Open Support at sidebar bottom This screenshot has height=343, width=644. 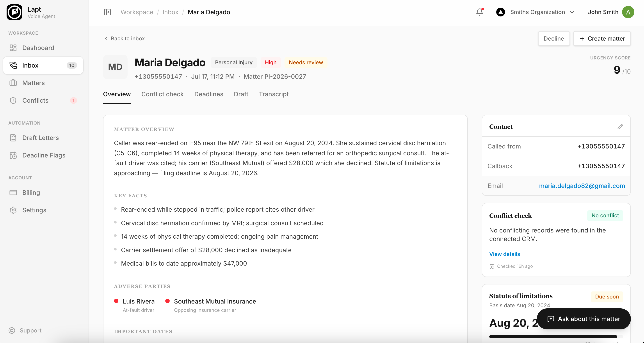(x=25, y=330)
